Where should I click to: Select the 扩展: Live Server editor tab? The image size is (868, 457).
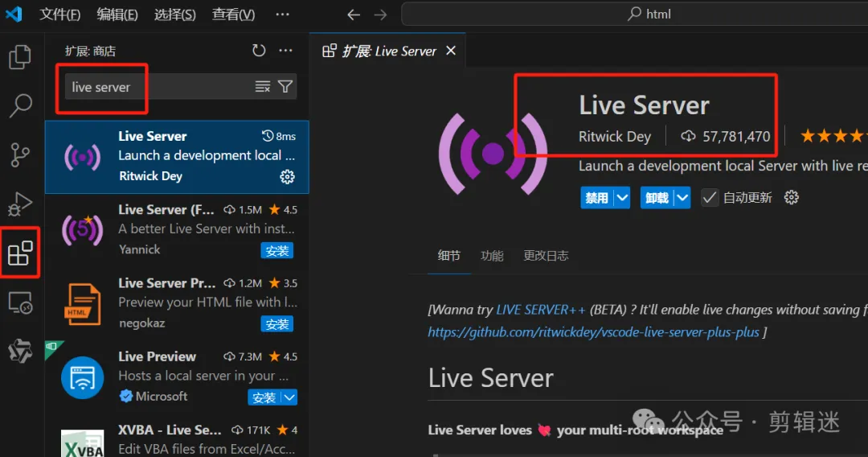[x=387, y=51]
